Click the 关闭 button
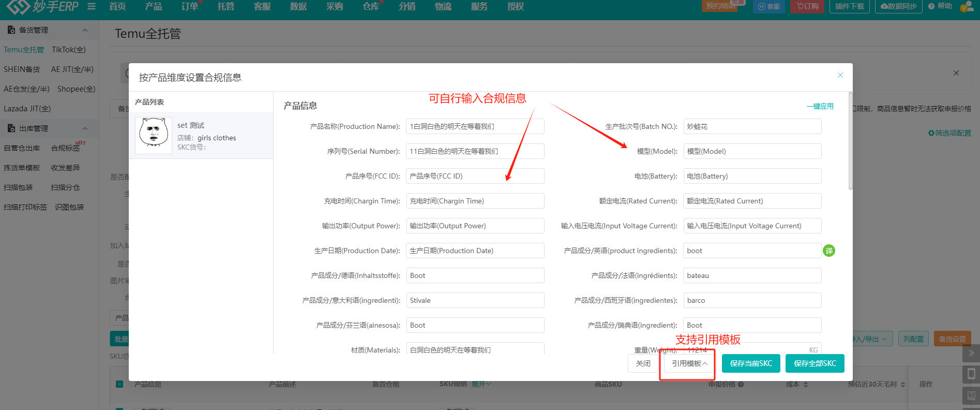 tap(643, 363)
